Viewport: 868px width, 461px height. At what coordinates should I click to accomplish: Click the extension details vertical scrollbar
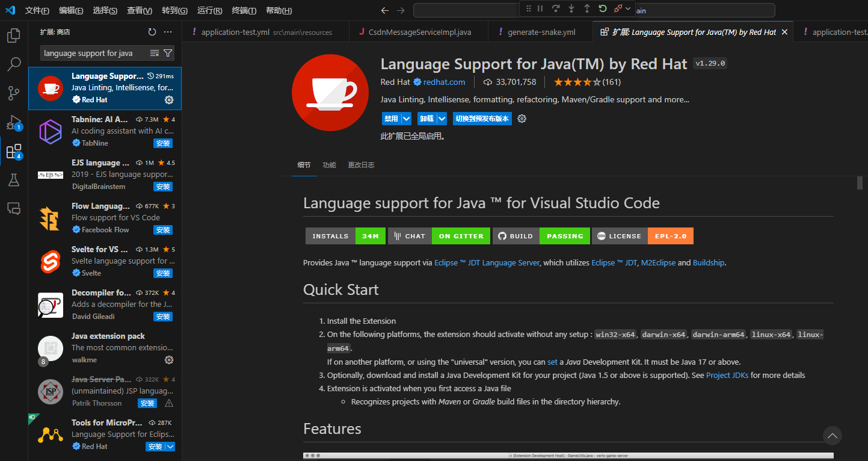click(860, 183)
